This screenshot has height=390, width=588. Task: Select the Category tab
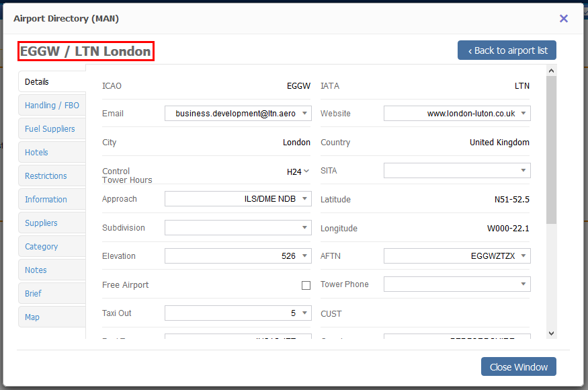point(52,247)
